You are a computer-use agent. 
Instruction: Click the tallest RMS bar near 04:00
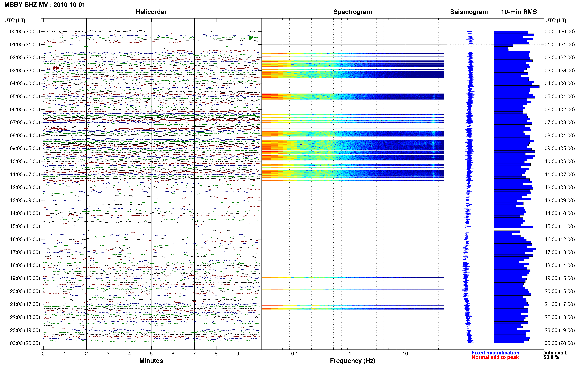point(517,87)
